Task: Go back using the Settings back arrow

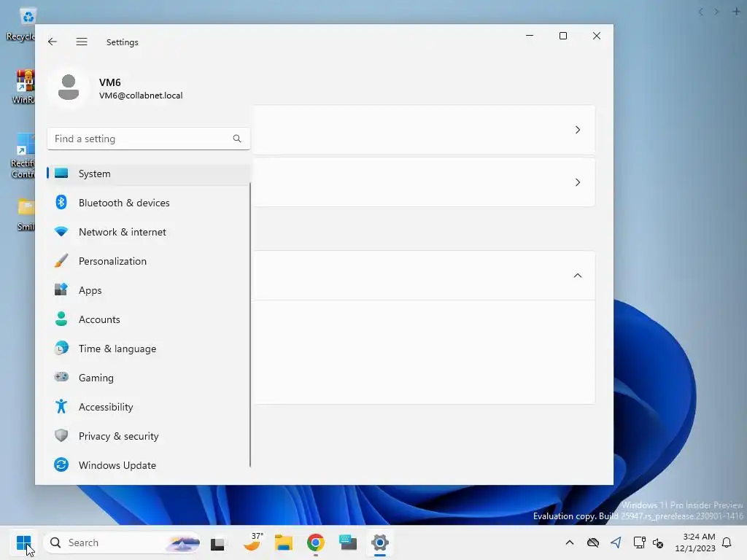Action: [x=53, y=42]
